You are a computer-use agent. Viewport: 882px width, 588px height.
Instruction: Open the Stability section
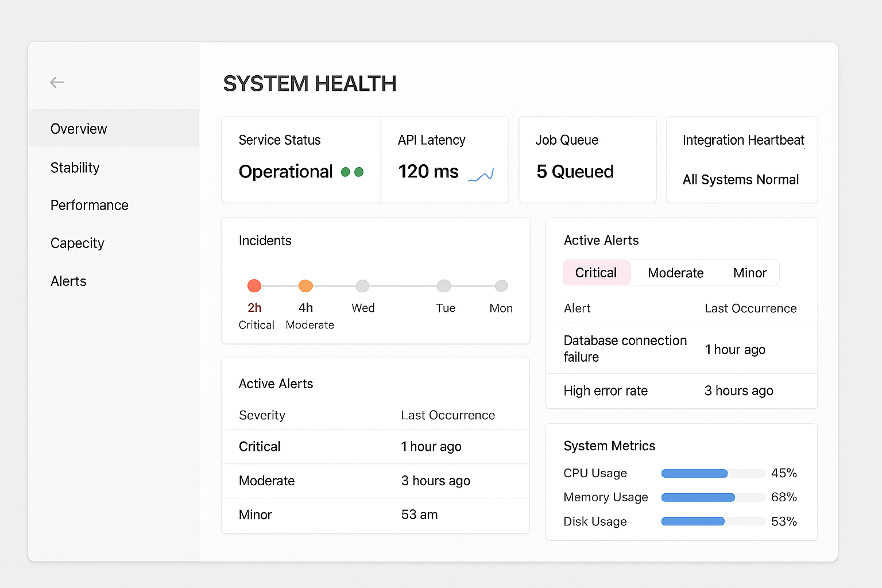click(75, 168)
